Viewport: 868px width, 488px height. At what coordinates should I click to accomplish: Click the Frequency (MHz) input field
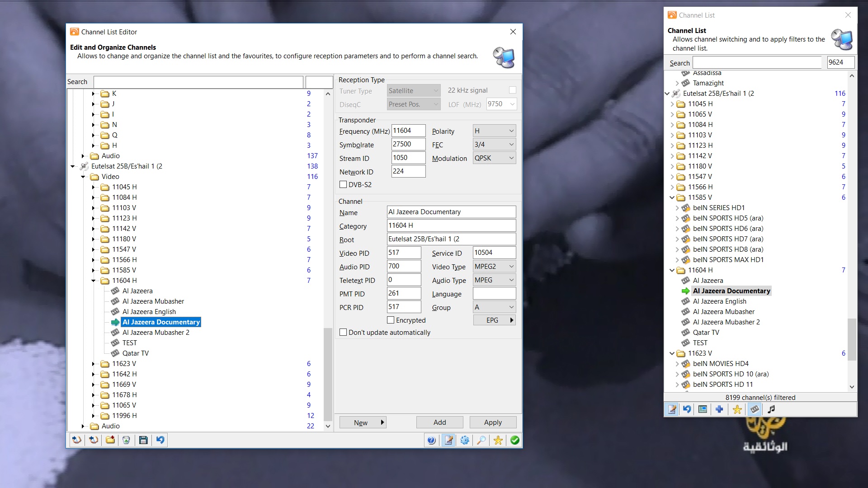408,131
